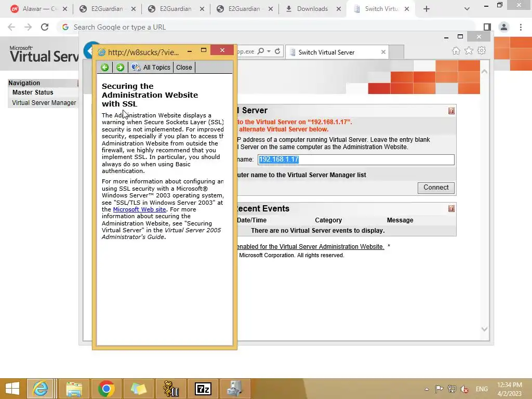The image size is (532, 399).
Task: Click Close in help toolbar
Action: pyautogui.click(x=184, y=67)
